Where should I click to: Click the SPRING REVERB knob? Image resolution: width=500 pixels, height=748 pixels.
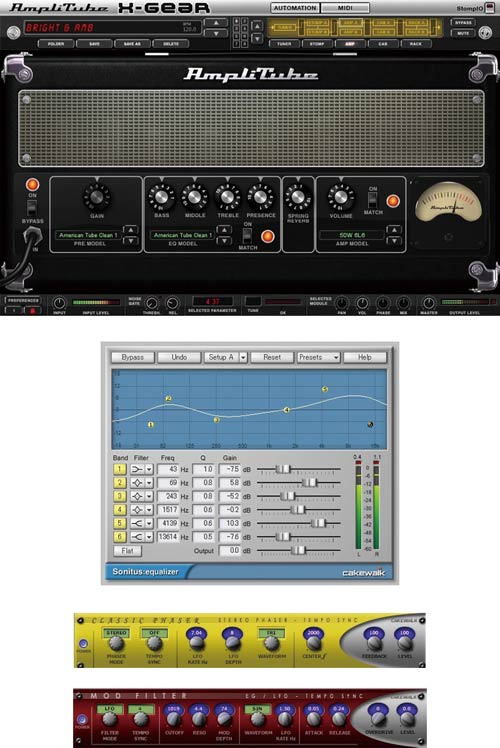[298, 197]
